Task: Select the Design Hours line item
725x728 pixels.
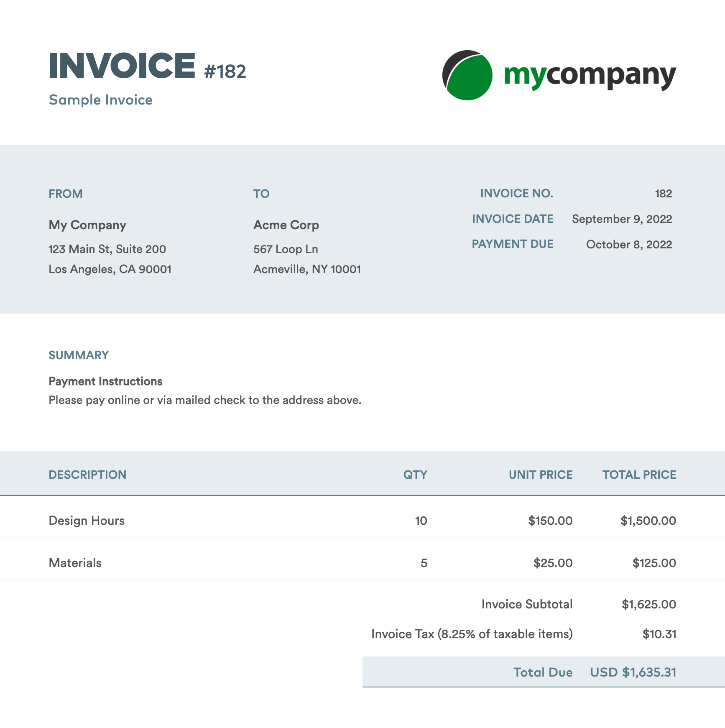Action: pos(87,521)
